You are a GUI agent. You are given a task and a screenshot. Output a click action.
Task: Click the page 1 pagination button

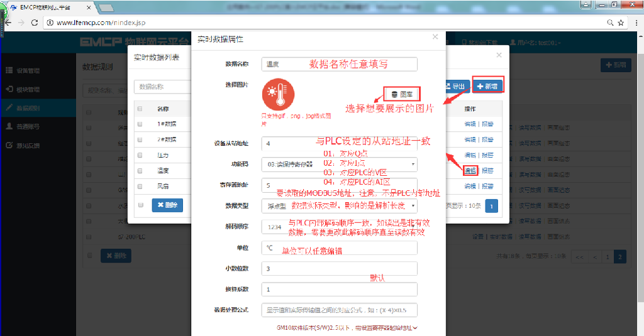[x=492, y=205]
